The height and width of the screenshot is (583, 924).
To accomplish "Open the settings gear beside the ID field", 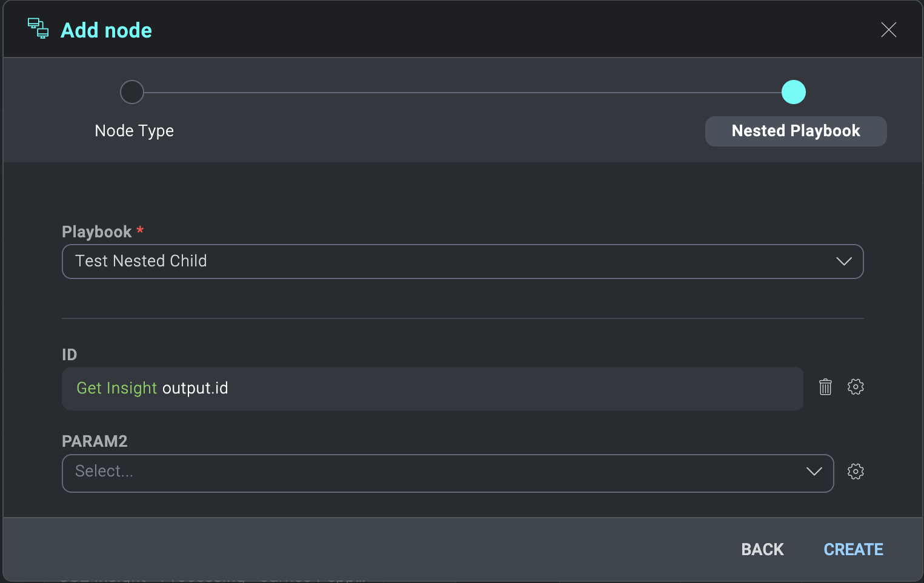I will tap(856, 387).
